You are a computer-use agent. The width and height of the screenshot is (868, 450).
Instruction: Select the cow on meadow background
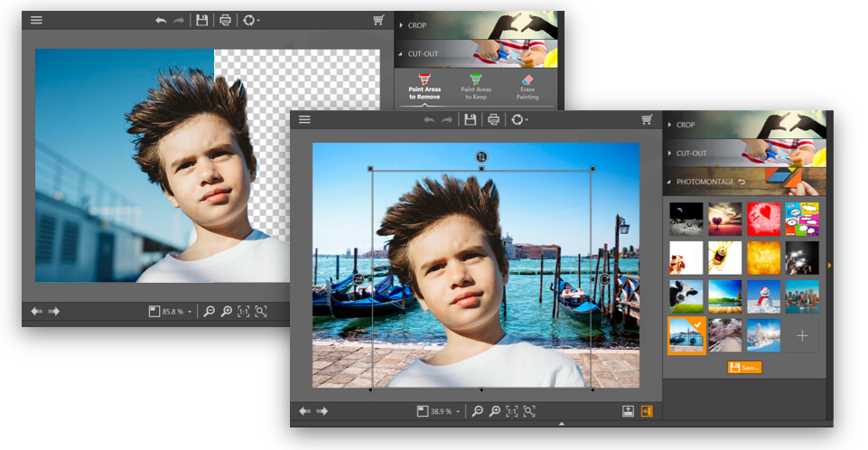[686, 296]
